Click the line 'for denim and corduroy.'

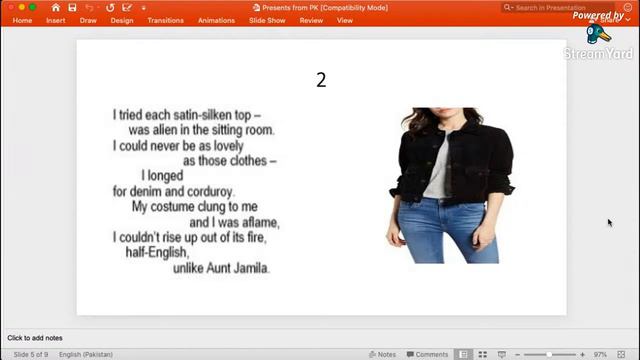pos(173,191)
